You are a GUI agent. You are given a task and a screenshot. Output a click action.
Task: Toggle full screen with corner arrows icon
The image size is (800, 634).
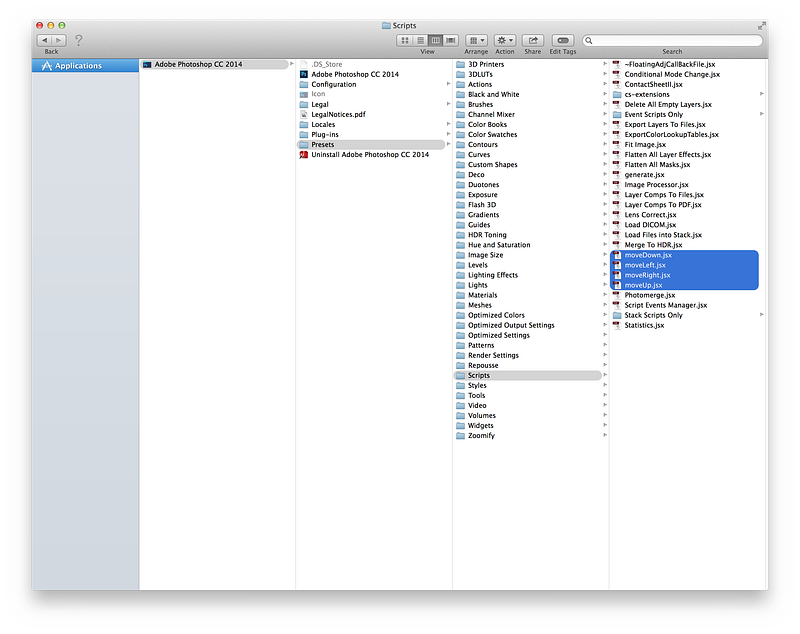click(761, 26)
